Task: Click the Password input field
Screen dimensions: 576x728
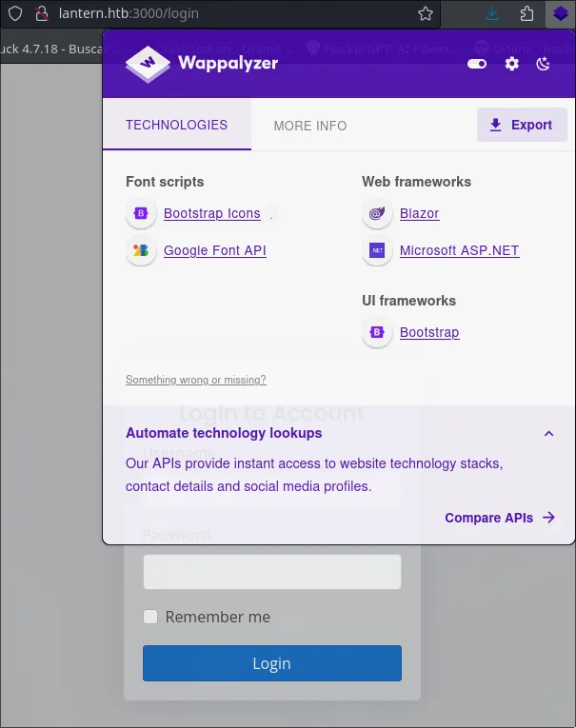Action: (x=272, y=572)
